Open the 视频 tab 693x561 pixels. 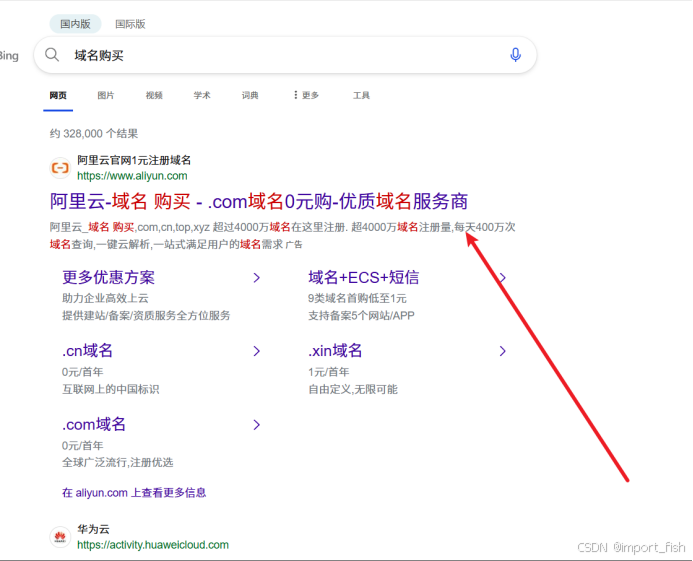(x=154, y=95)
